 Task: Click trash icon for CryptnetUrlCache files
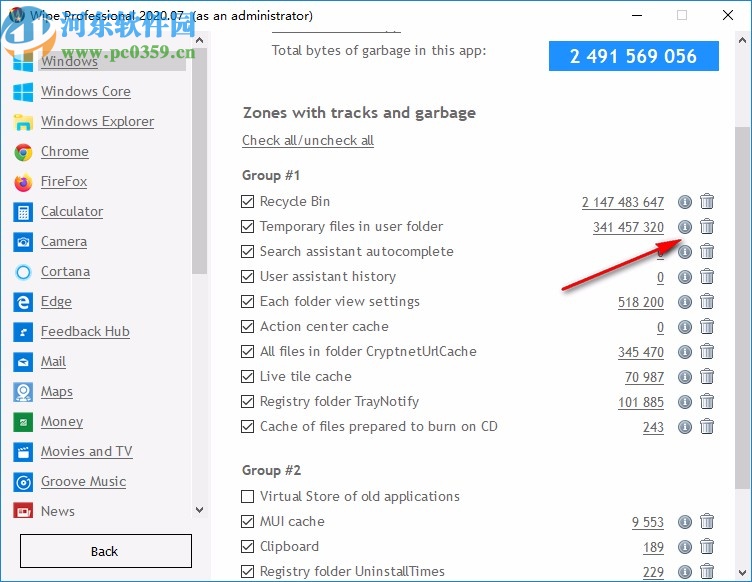(x=707, y=351)
